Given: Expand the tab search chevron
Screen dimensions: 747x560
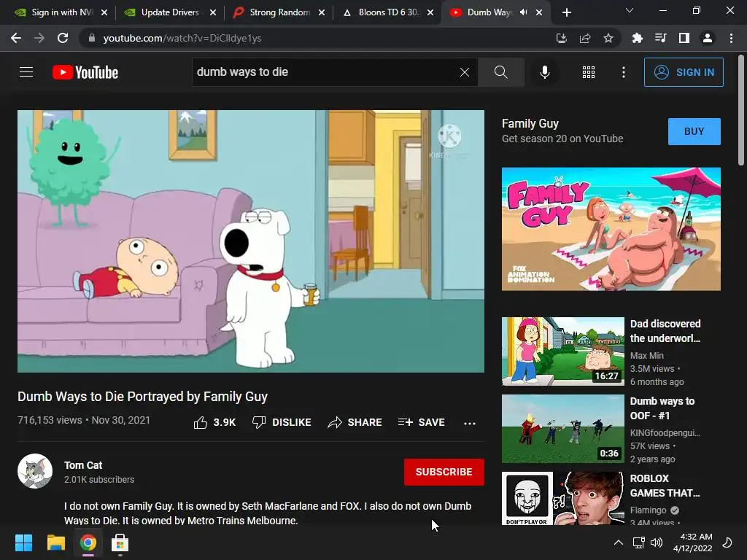Looking at the screenshot, I should tap(630, 10).
